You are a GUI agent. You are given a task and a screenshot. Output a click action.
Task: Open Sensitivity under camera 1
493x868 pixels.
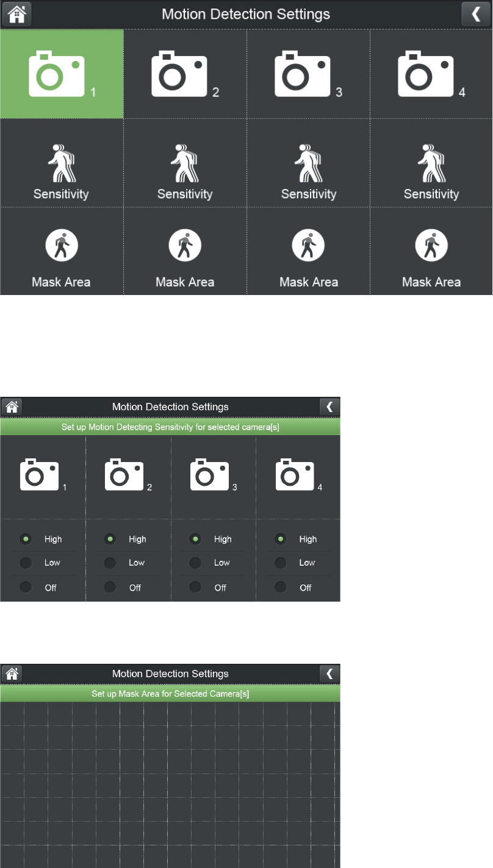pyautogui.click(x=62, y=163)
